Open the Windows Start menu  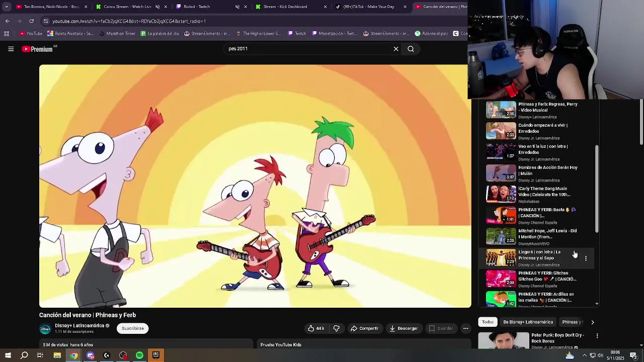8,355
